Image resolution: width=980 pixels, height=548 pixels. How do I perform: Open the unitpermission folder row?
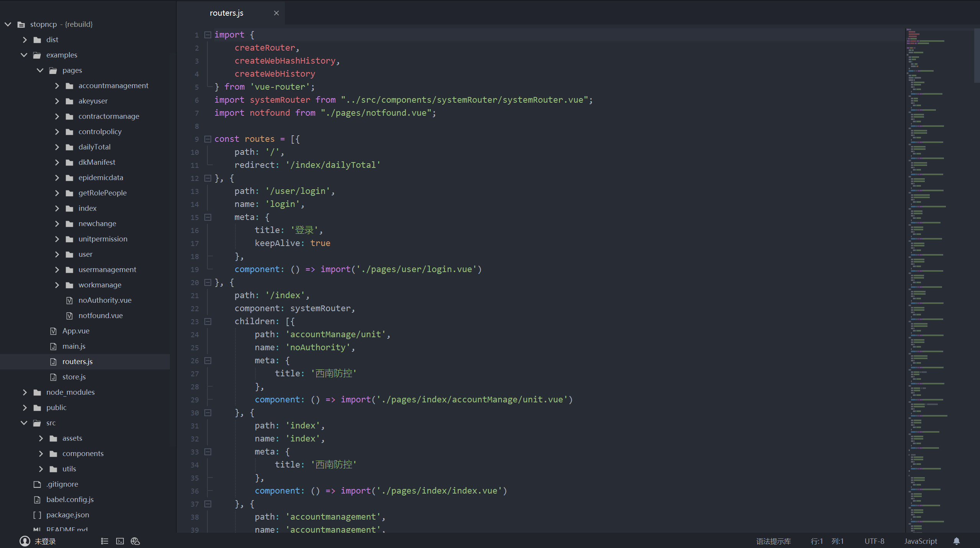pyautogui.click(x=85, y=239)
